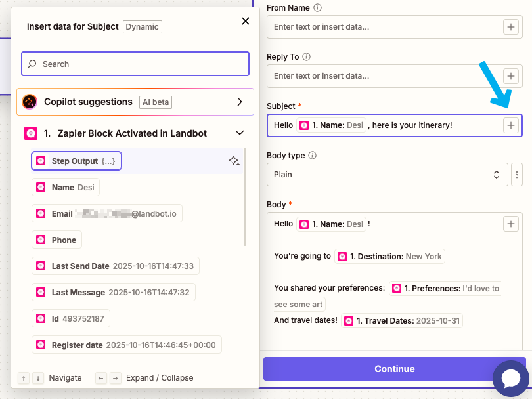Select the Step Output data item
Viewport: 532px width, 399px height.
click(77, 161)
